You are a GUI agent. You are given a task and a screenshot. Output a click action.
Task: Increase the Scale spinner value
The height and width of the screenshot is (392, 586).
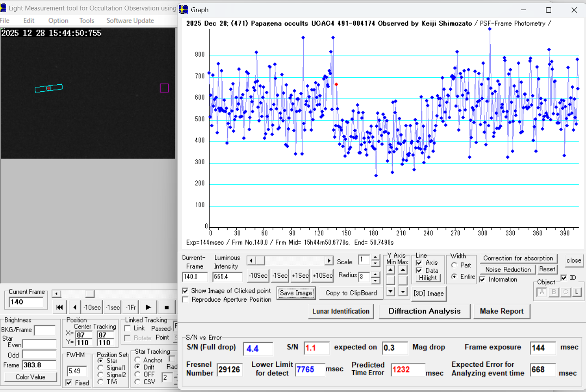tap(375, 258)
